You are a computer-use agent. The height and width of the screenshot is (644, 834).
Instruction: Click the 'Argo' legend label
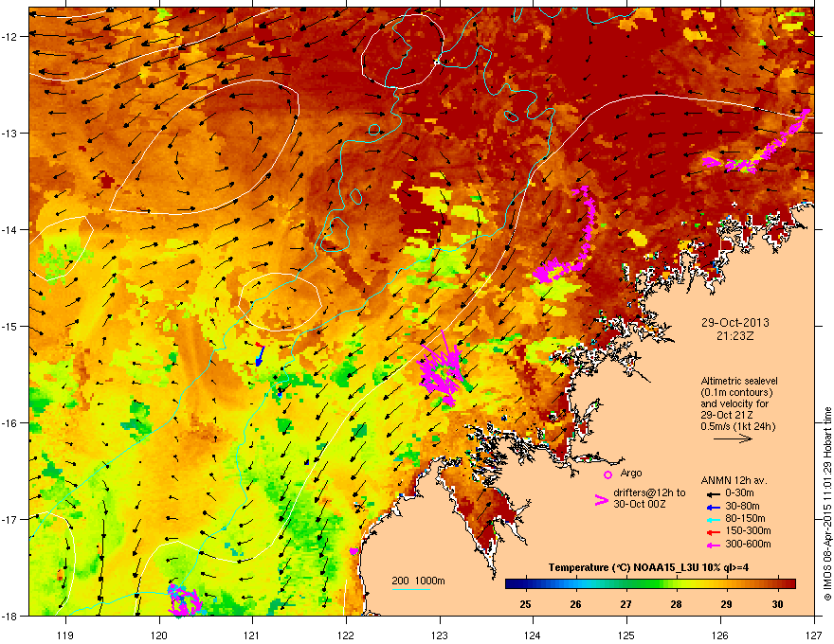coord(631,473)
